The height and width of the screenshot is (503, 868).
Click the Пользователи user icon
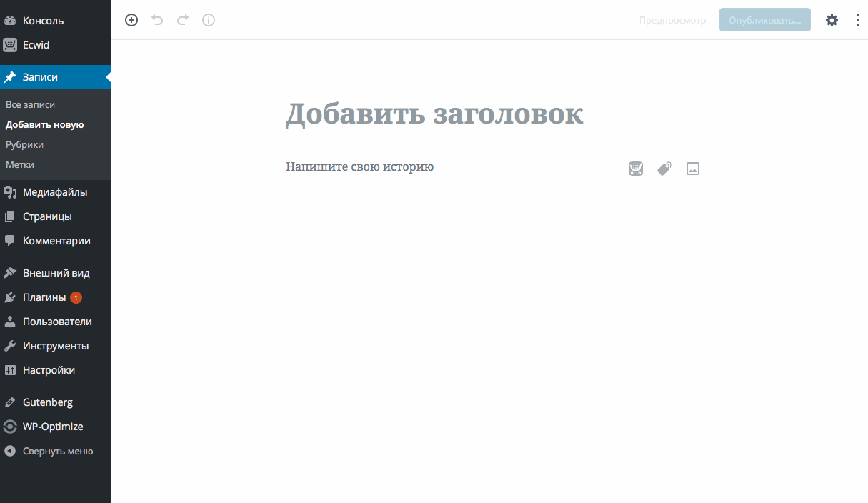[x=10, y=322]
